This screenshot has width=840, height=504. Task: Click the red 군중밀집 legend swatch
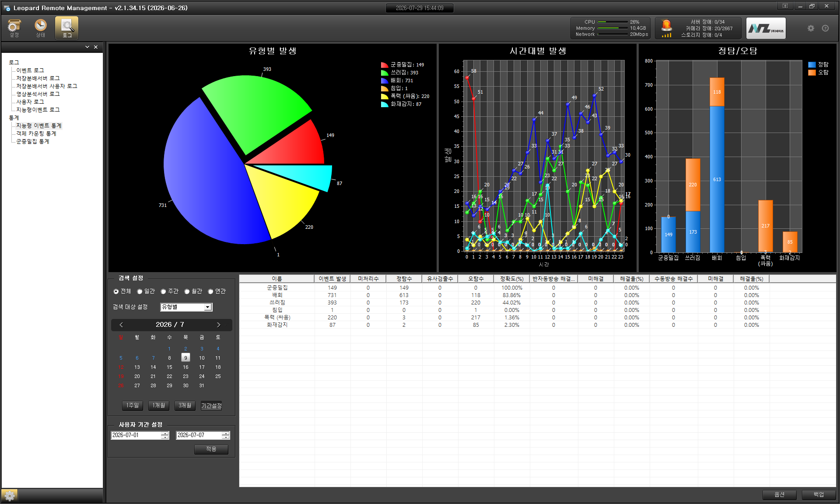tap(385, 65)
